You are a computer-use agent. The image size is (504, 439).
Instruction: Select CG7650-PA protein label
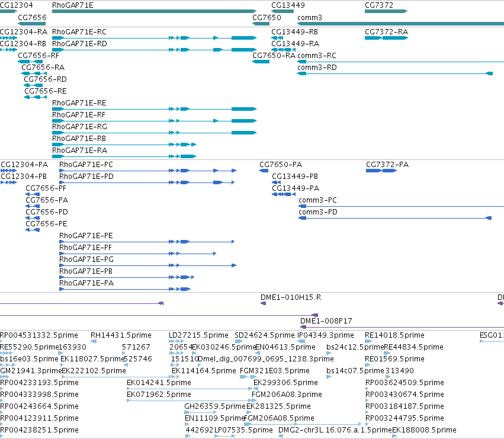(281, 165)
